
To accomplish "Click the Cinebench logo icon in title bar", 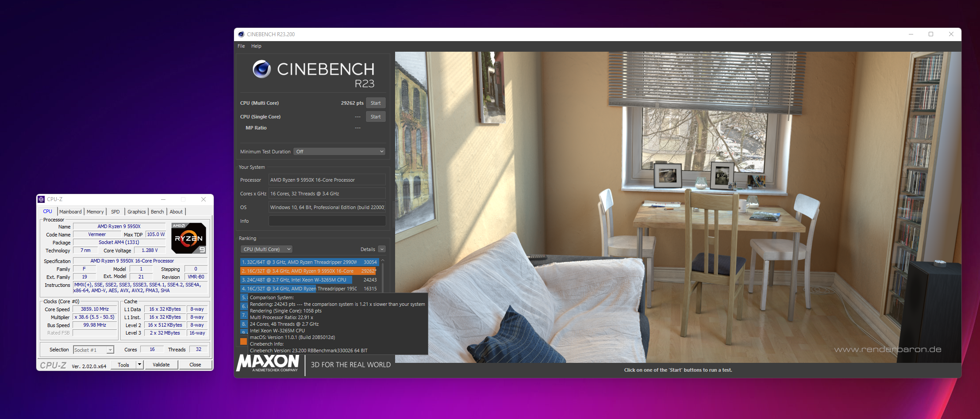I will pyautogui.click(x=241, y=34).
